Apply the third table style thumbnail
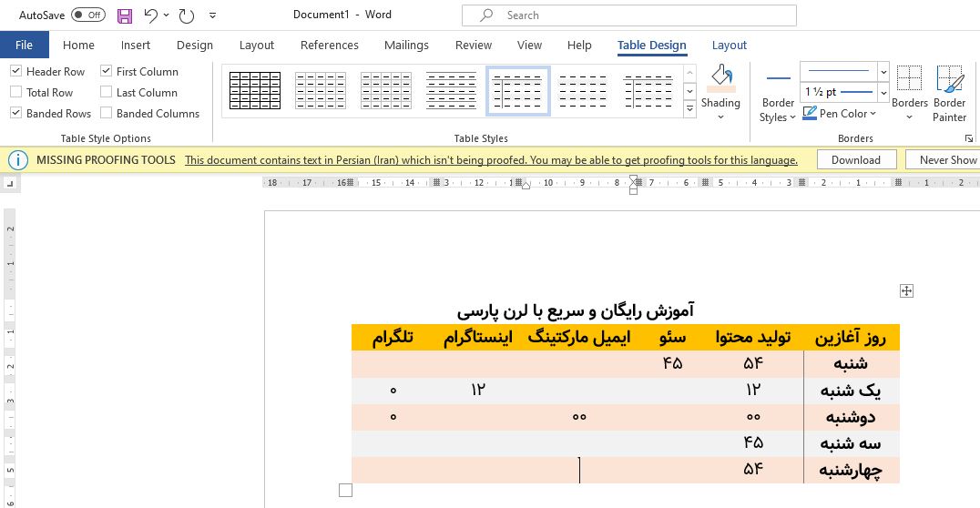The image size is (980, 508). (x=385, y=91)
